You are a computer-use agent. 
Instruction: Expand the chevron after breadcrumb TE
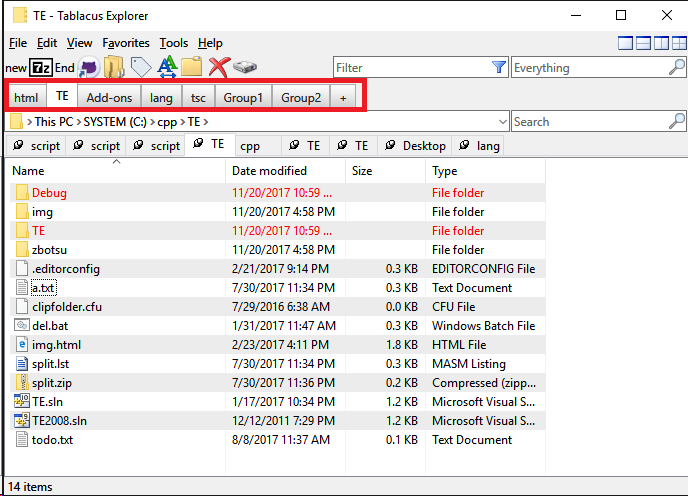click(x=205, y=122)
